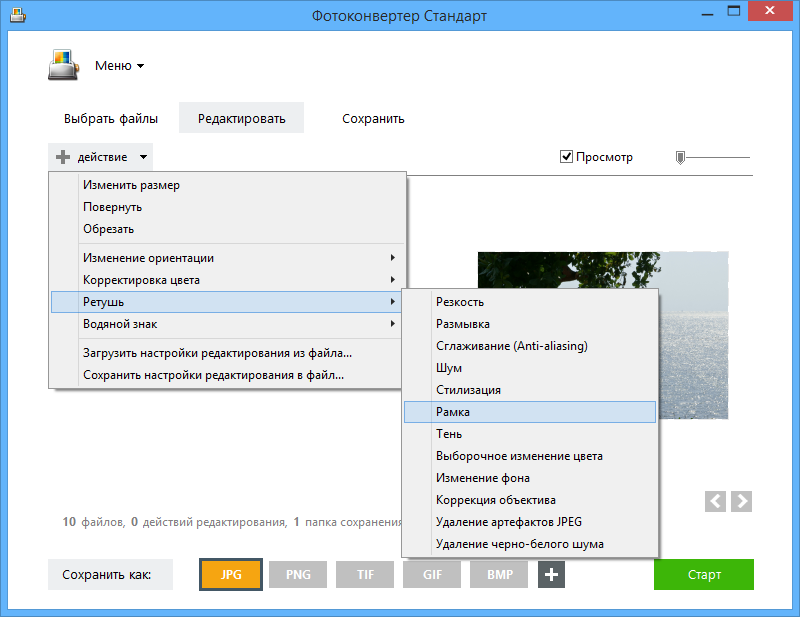Switch to the Выбрать файлы tab

pyautogui.click(x=111, y=118)
